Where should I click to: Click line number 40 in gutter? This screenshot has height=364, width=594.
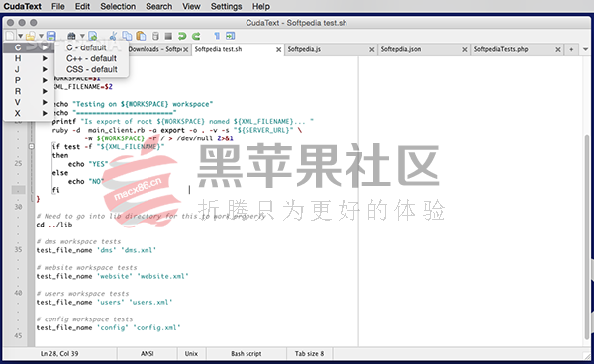18,293
